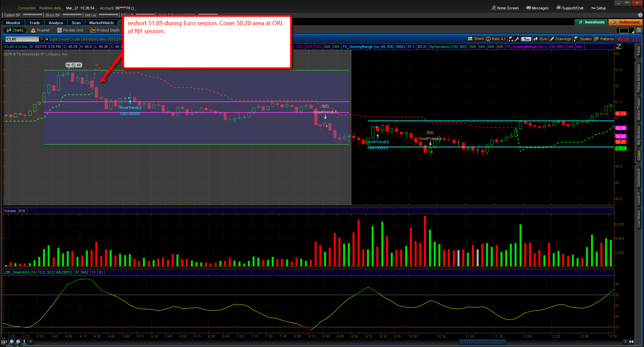Open the Studies menu
This screenshot has width=644, height=347.
583,39
